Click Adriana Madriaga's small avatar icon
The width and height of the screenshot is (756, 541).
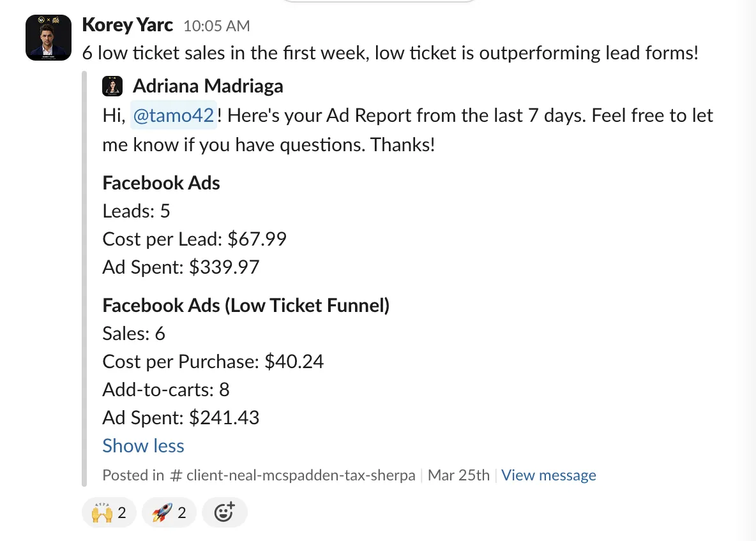coord(112,86)
